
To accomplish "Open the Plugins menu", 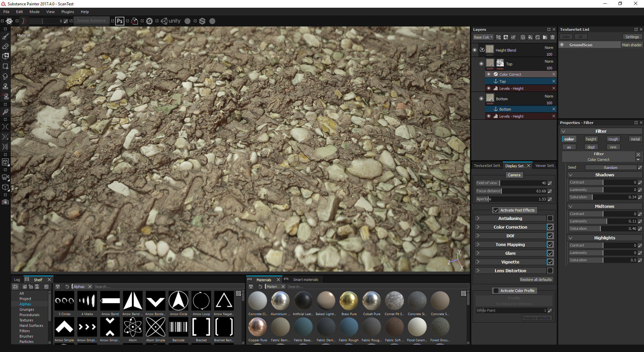I will coord(67,12).
